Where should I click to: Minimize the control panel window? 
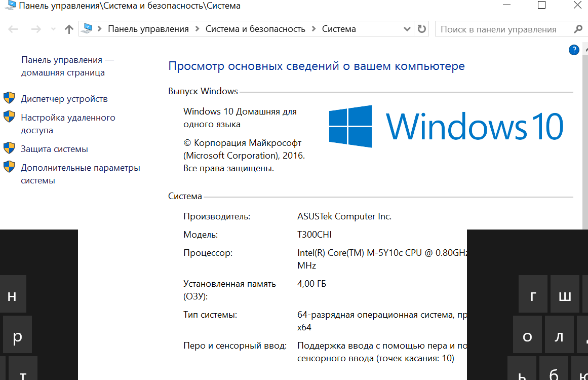(x=506, y=5)
